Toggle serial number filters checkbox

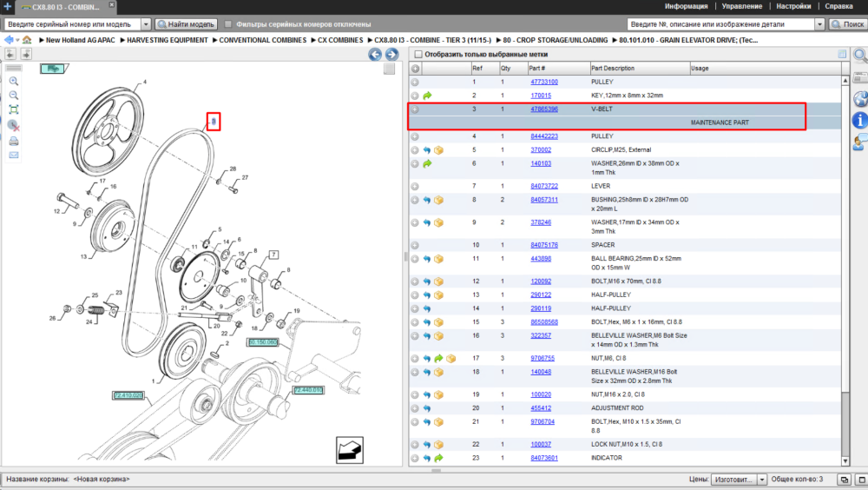(x=228, y=24)
